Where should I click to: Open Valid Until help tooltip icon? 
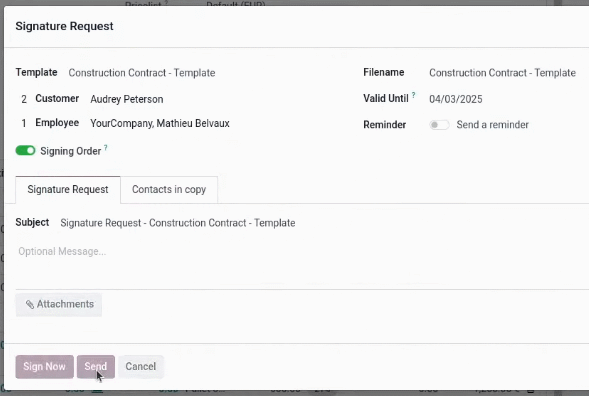coord(413,95)
